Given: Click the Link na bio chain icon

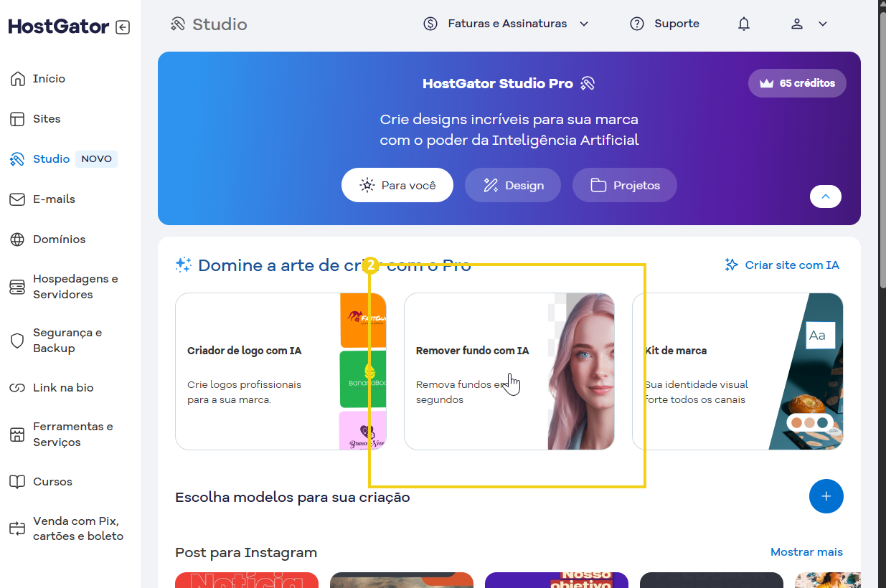Looking at the screenshot, I should tap(17, 388).
